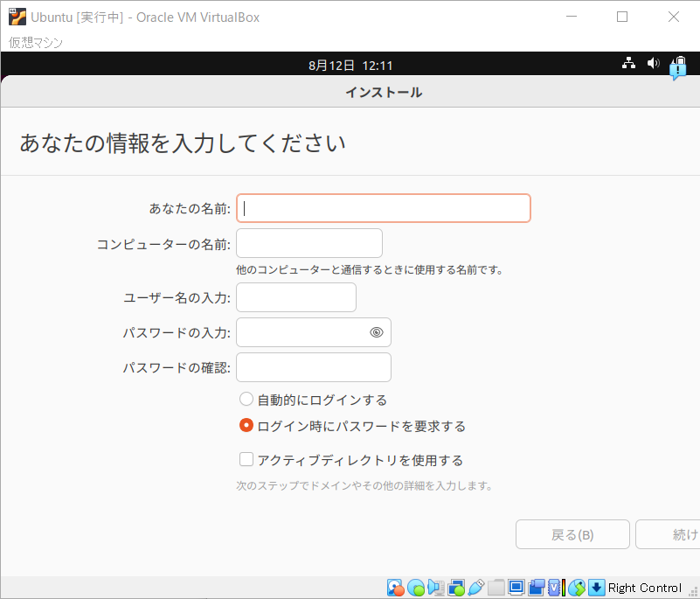Toggle the mouse integration status icon
This screenshot has height=599, width=700.
pyautogui.click(x=577, y=588)
